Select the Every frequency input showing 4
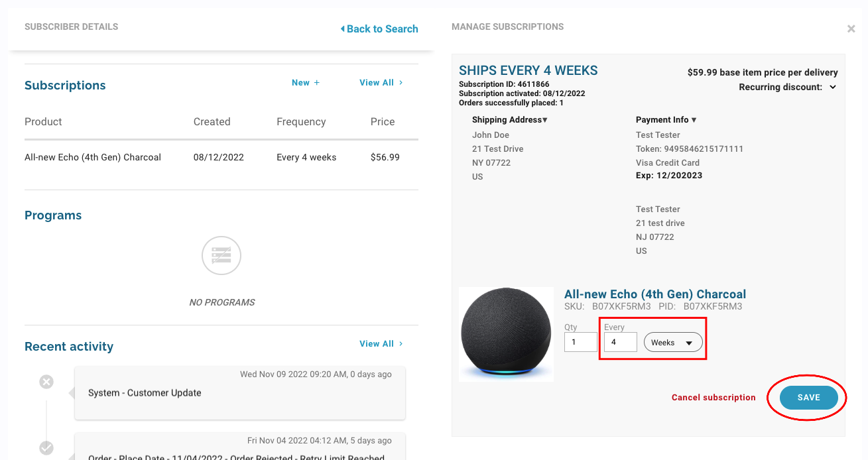Viewport: 868px width, 460px height. coord(620,342)
